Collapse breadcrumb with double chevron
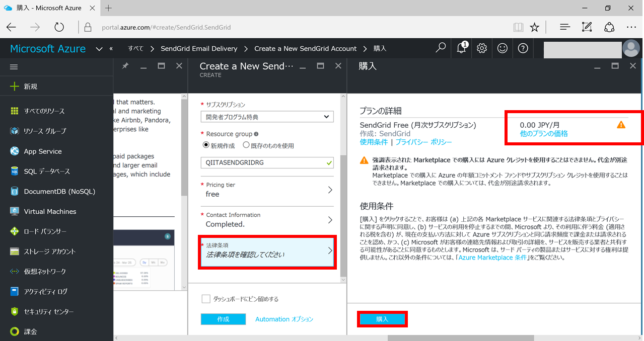The width and height of the screenshot is (644, 341). pyautogui.click(x=111, y=49)
